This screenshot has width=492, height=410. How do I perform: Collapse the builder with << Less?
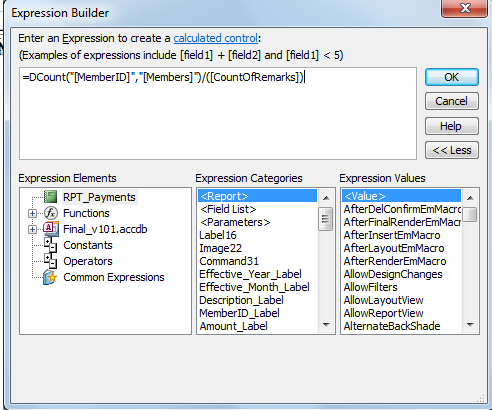[452, 150]
